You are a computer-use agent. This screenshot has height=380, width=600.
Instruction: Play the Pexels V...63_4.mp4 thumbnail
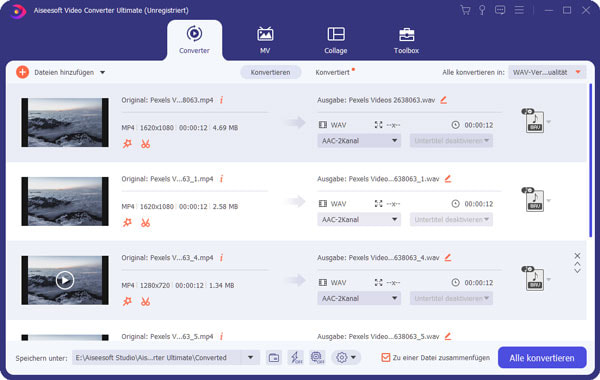tap(65, 280)
